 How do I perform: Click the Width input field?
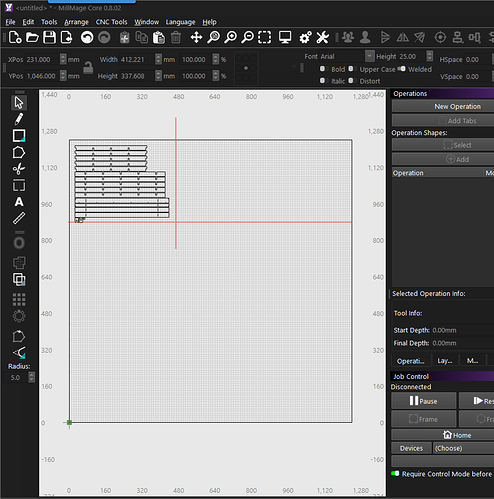coord(137,59)
